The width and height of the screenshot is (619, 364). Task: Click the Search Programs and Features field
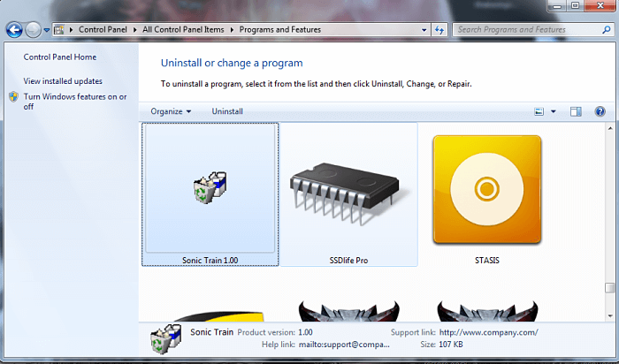[x=533, y=29]
